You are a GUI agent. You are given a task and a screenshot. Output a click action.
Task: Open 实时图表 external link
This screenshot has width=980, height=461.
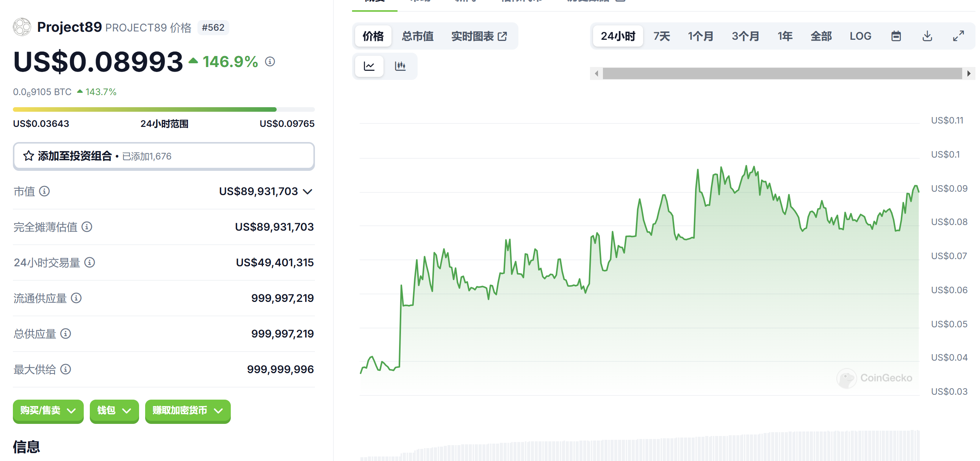(479, 36)
